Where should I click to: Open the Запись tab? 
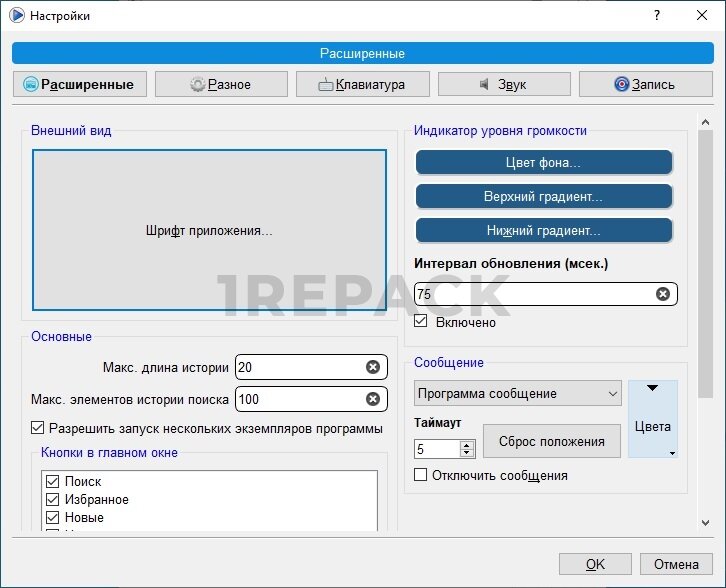[644, 85]
